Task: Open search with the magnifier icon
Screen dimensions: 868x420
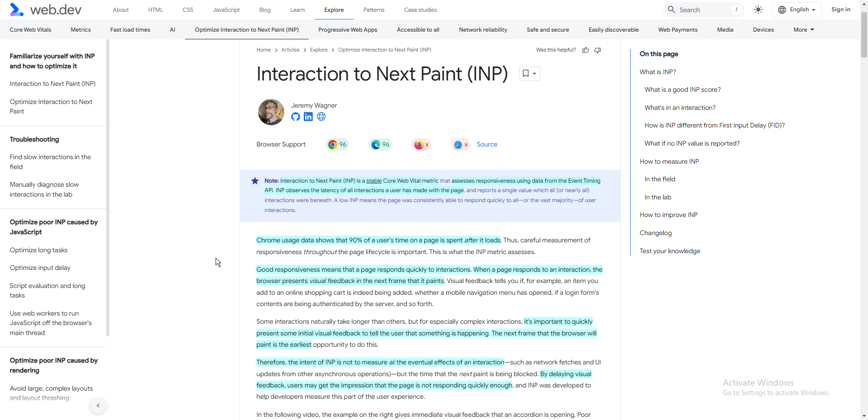Action: [672, 9]
